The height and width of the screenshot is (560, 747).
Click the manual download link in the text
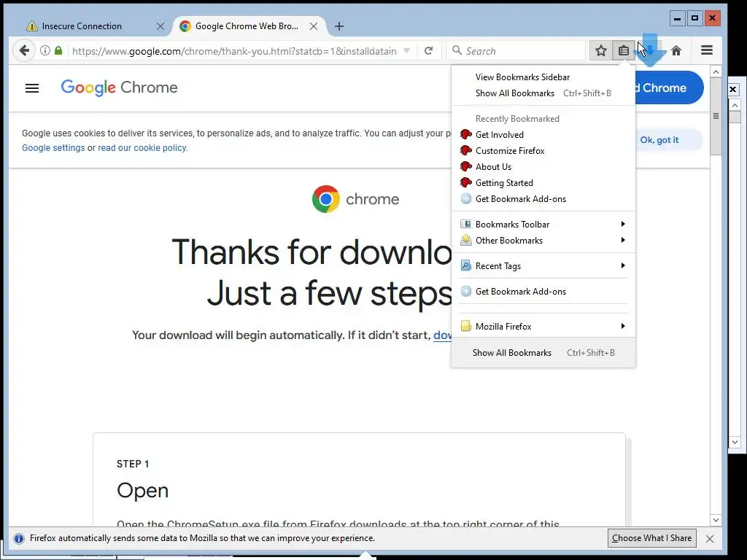[x=442, y=335]
